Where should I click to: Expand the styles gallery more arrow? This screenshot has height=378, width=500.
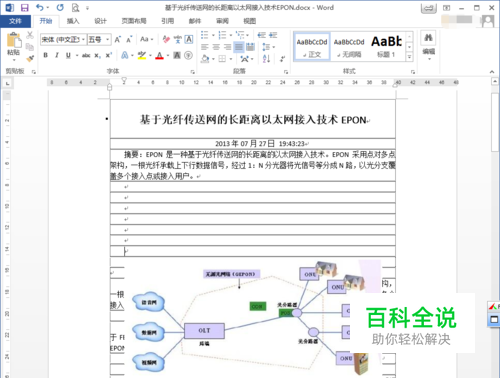pyautogui.click(x=409, y=57)
